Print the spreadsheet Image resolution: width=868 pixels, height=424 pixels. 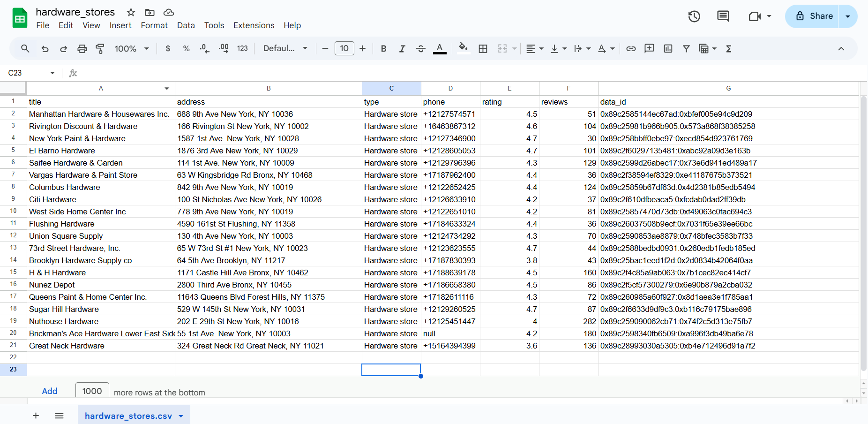(x=82, y=48)
